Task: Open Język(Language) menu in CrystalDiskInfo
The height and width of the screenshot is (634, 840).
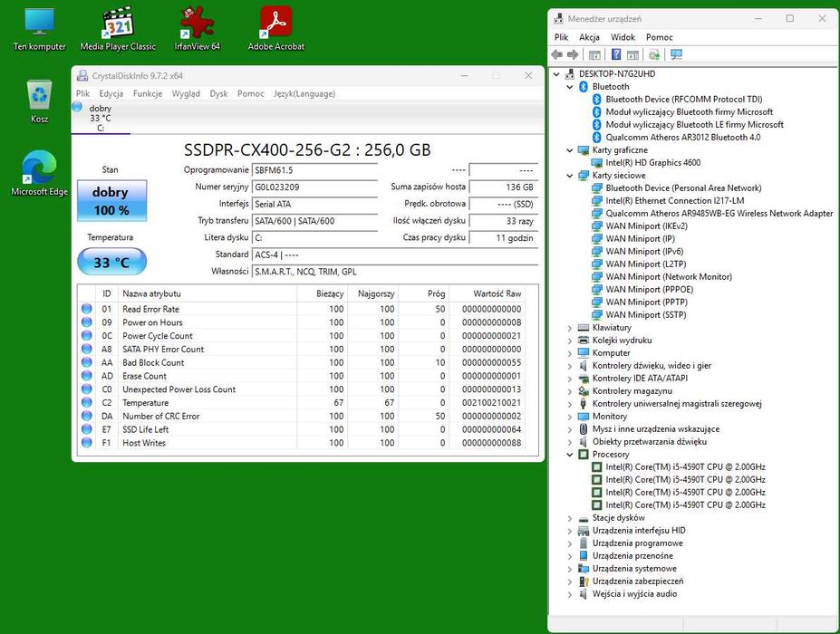Action: 304,93
